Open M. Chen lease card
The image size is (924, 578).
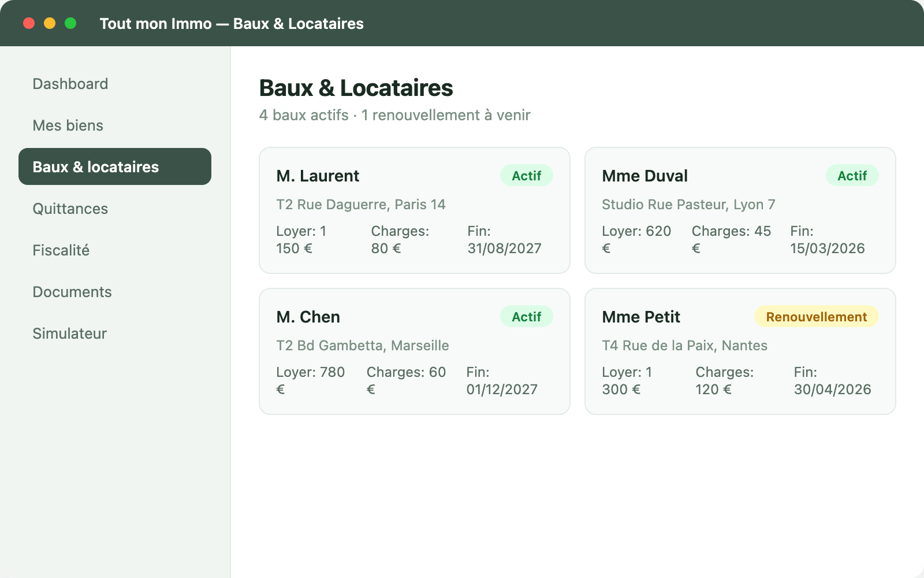(x=415, y=351)
